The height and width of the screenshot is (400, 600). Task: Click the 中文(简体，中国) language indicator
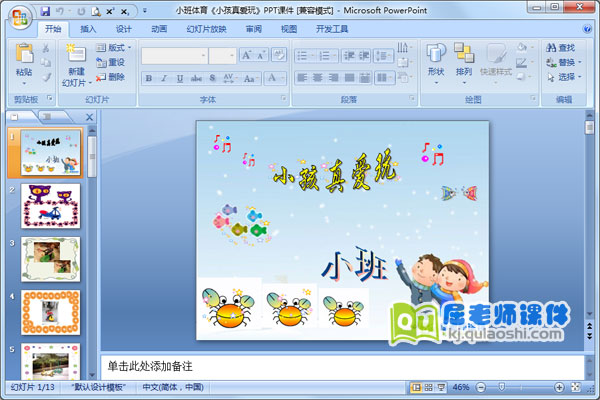[173, 387]
